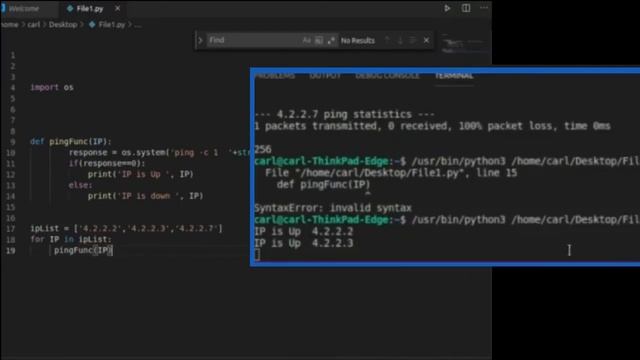
Task: Click the 'else:' code line
Action: (80, 185)
